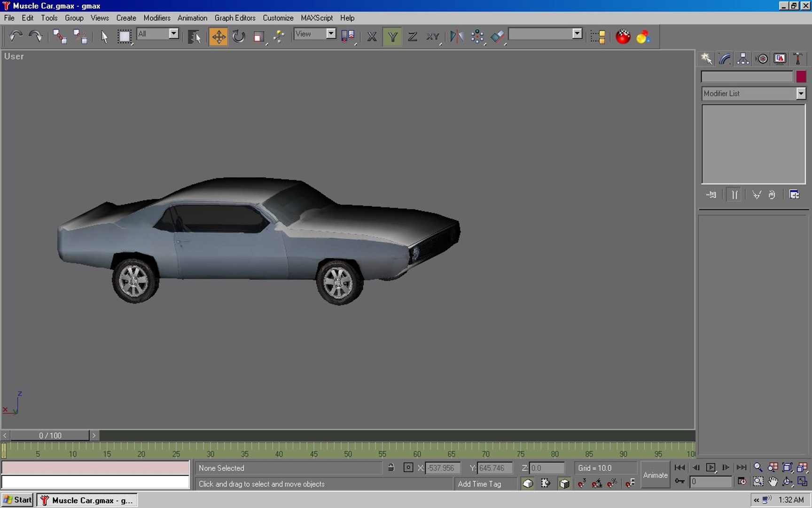Activate the Select and Rotate tool
The width and height of the screenshot is (812, 508).
pos(239,36)
